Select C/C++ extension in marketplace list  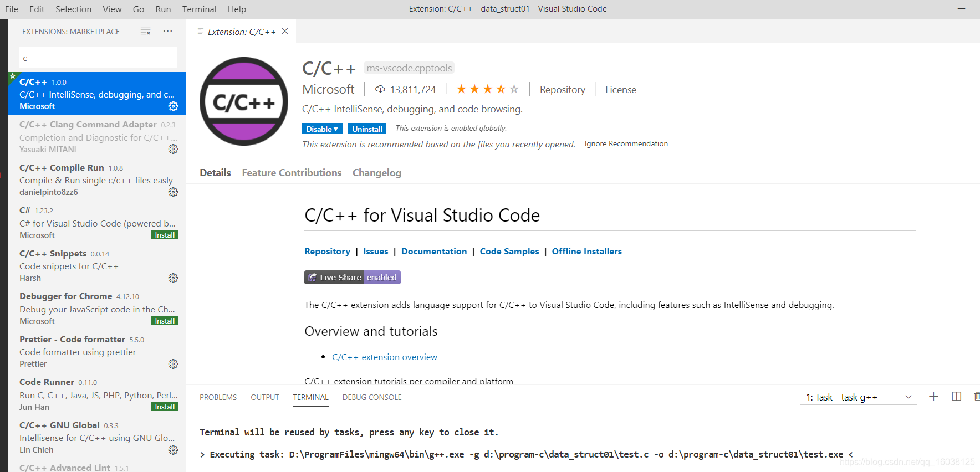click(x=97, y=94)
